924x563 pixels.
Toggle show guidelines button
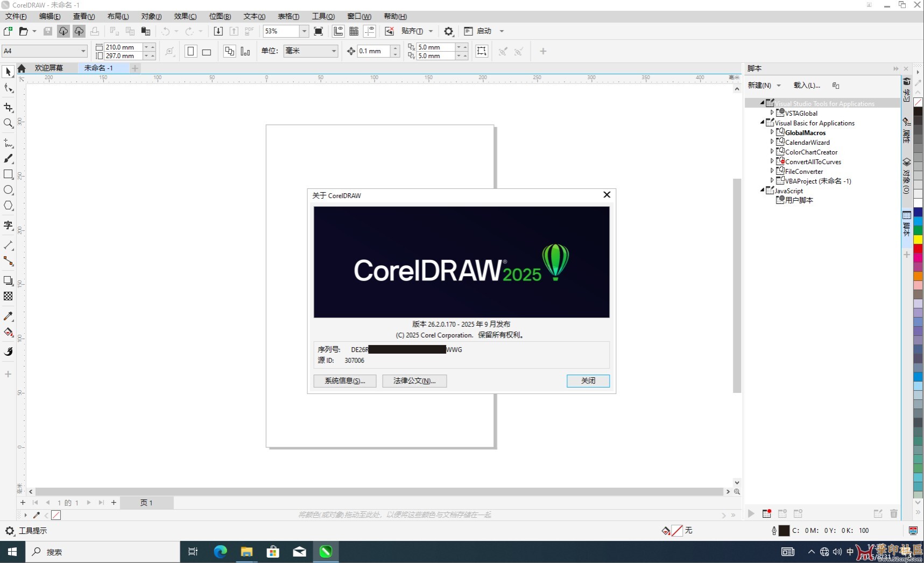[x=370, y=31]
